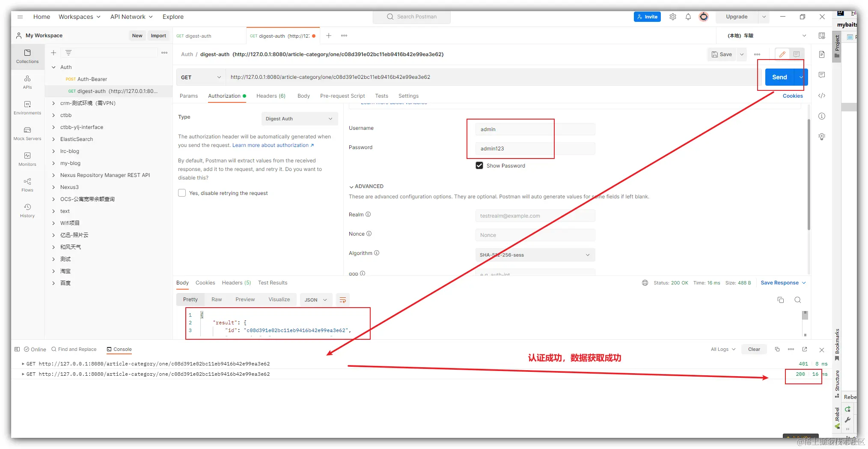Click the Search Postman box
This screenshot has height=449, width=868.
pyautogui.click(x=412, y=17)
